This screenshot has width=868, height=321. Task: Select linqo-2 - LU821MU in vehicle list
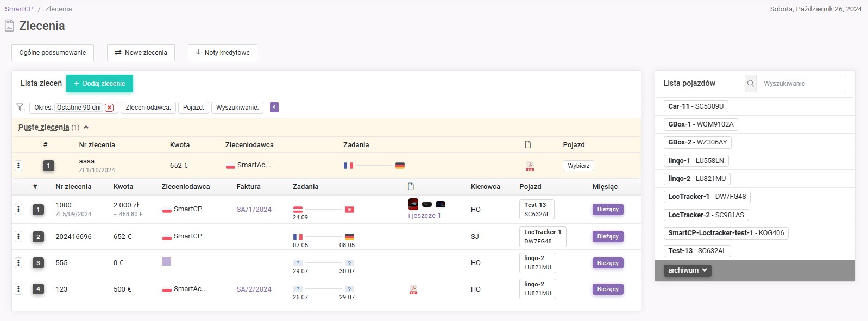697,179
